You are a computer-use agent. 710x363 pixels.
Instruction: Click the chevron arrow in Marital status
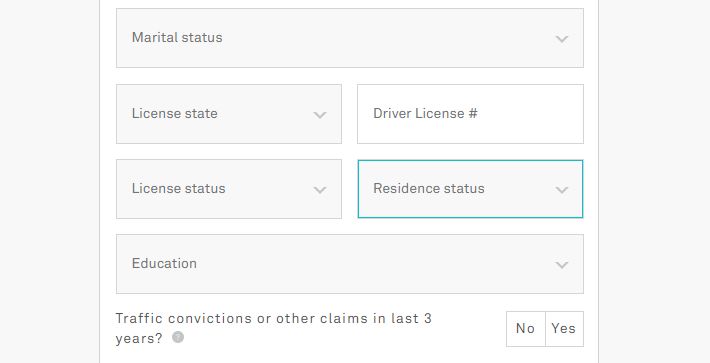tap(562, 39)
